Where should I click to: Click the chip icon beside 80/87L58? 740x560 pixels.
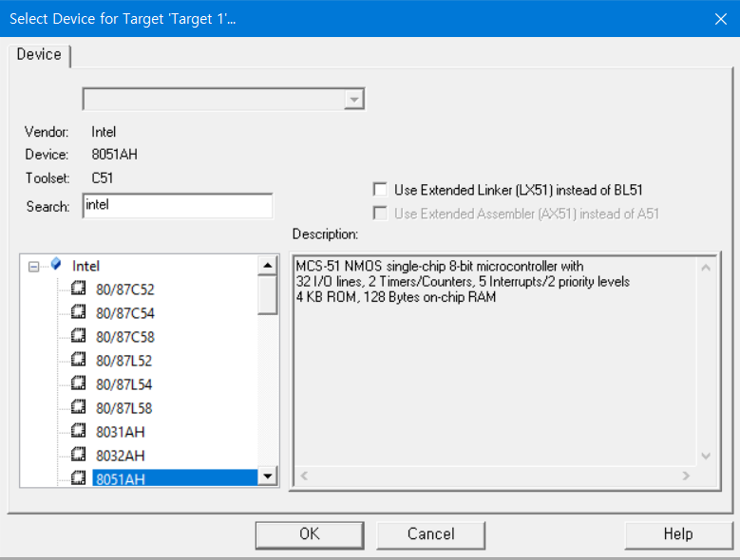tap(78, 407)
